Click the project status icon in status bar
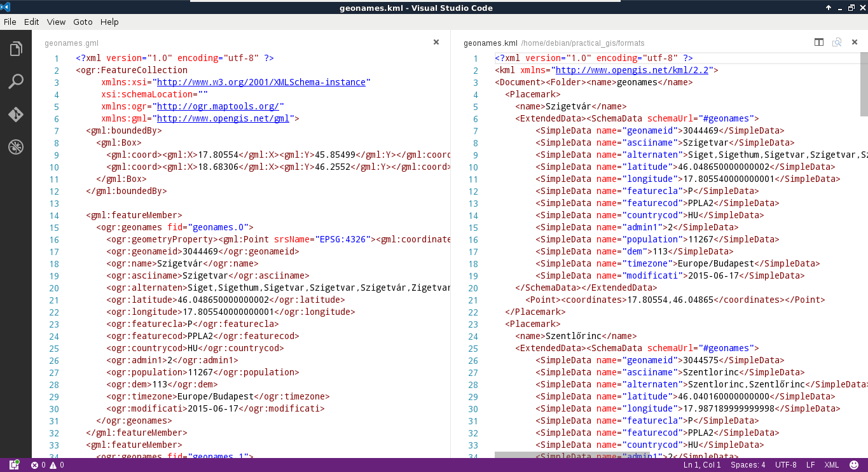 point(14,465)
